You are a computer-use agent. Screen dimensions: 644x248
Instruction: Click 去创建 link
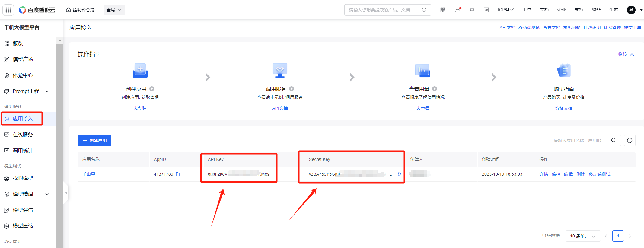[140, 108]
